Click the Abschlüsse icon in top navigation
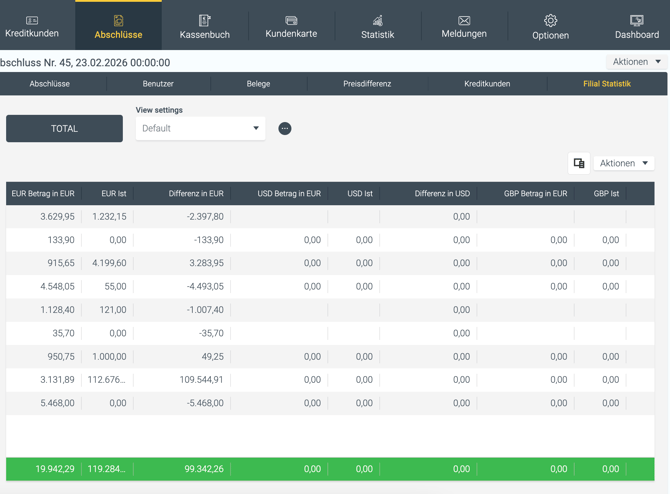The width and height of the screenshot is (670, 494). coord(118,21)
